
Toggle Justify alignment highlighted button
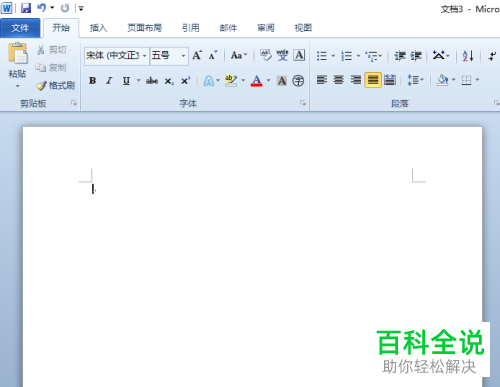373,80
